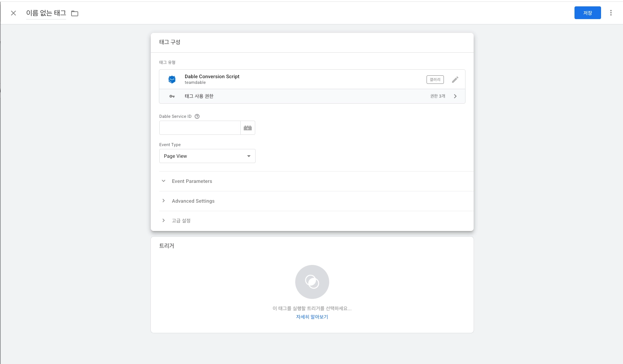Click the Dable Service ID input field
This screenshot has width=623, height=364.
pyautogui.click(x=200, y=128)
